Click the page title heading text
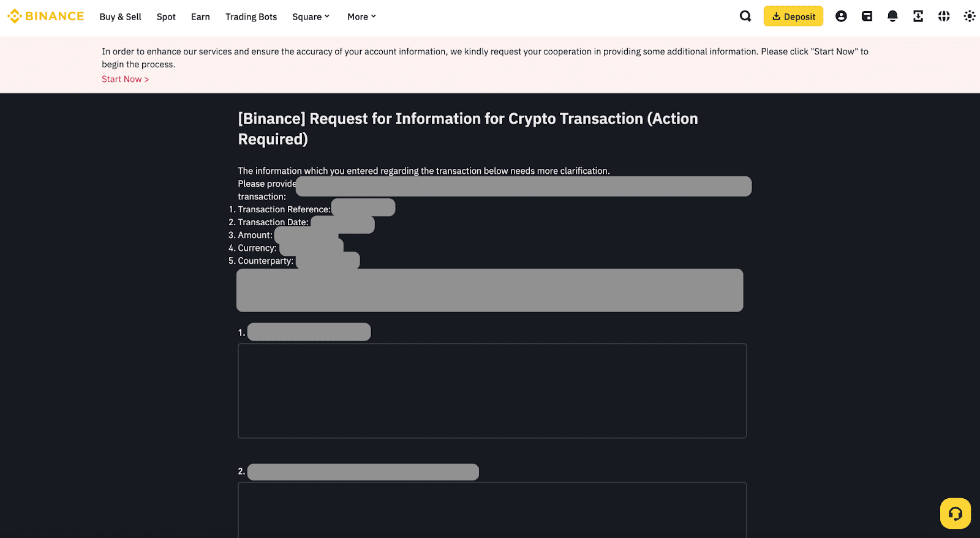This screenshot has height=538, width=980. (x=468, y=129)
